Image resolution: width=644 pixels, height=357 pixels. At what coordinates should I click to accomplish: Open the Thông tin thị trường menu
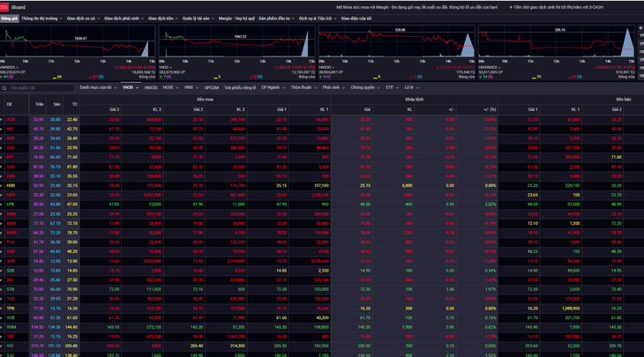pyautogui.click(x=41, y=19)
